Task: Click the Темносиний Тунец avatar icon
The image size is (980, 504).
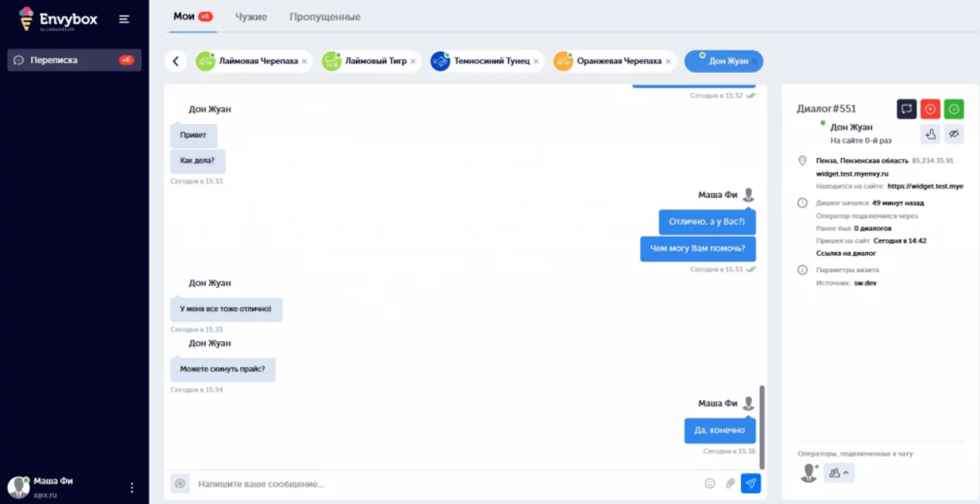Action: 441,61
